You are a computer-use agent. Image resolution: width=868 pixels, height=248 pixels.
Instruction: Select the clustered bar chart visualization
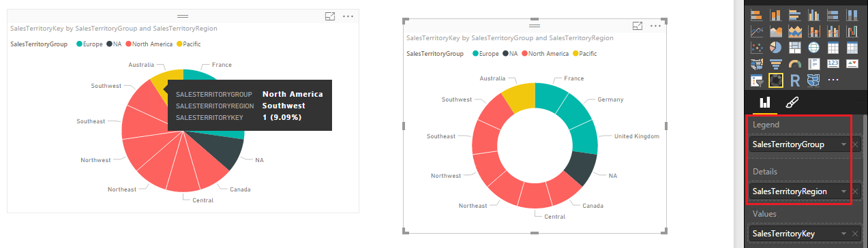point(794,14)
